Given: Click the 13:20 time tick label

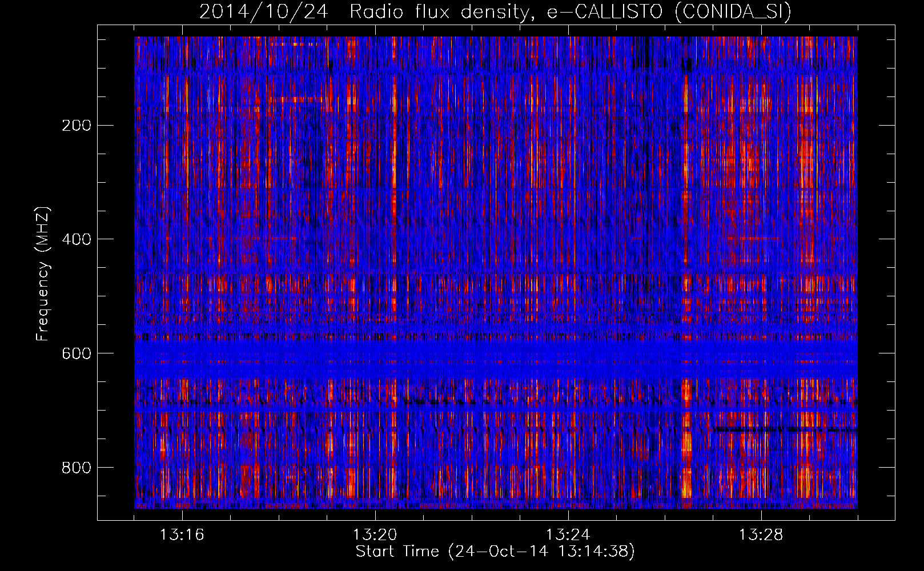Looking at the screenshot, I should (375, 534).
